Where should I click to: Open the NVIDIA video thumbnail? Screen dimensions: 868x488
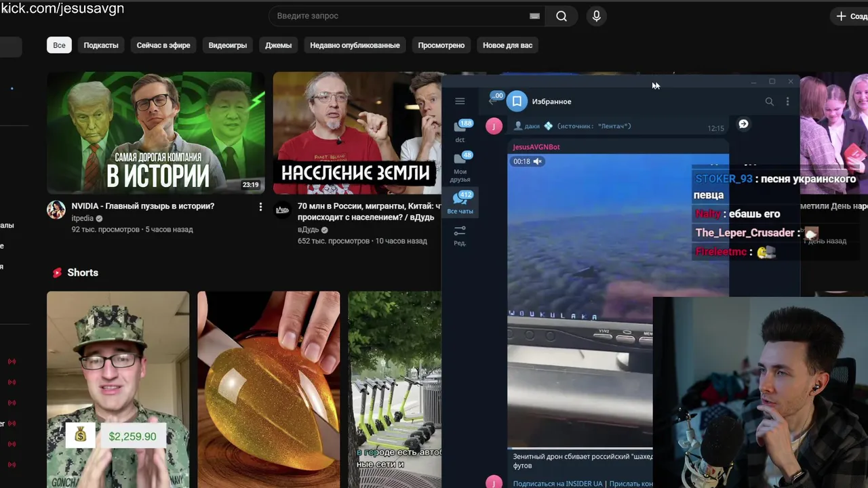pyautogui.click(x=156, y=133)
